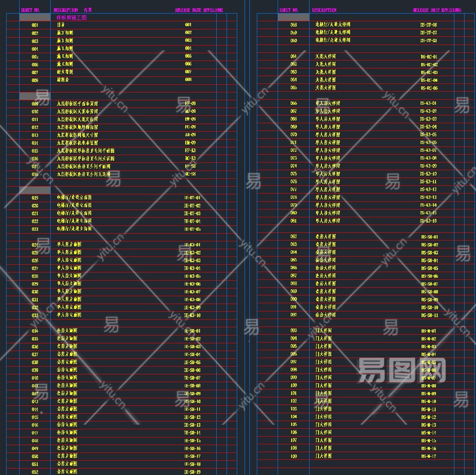Select drawing code DS-DT-06

click(x=429, y=25)
